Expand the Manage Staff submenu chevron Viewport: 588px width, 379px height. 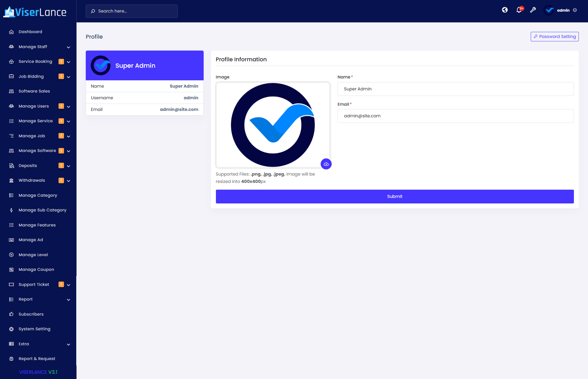point(69,47)
